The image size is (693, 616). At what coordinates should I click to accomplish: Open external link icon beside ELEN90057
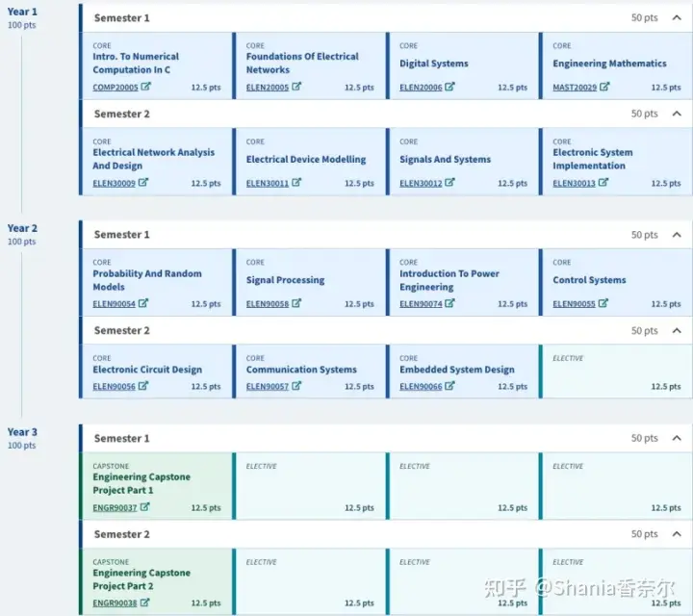coord(296,386)
